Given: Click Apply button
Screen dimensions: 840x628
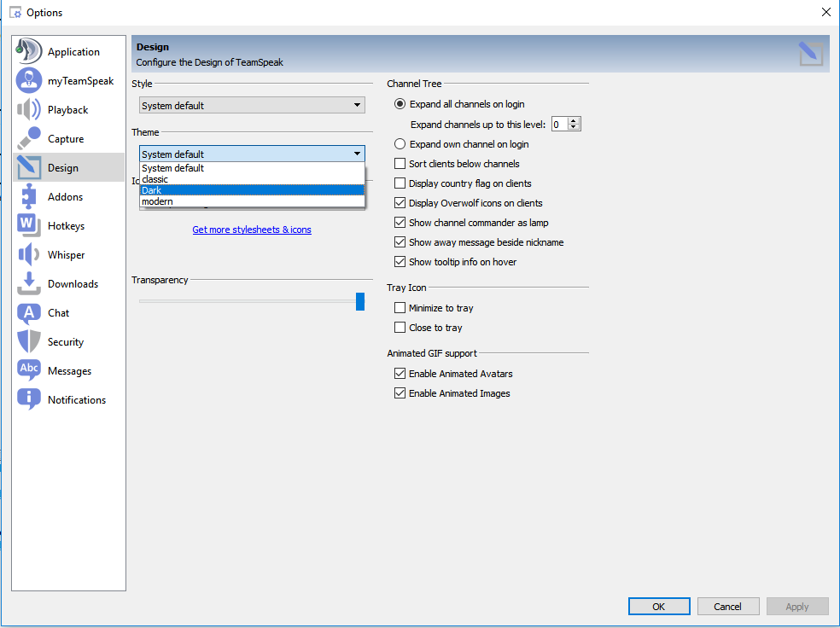Looking at the screenshot, I should (x=797, y=607).
